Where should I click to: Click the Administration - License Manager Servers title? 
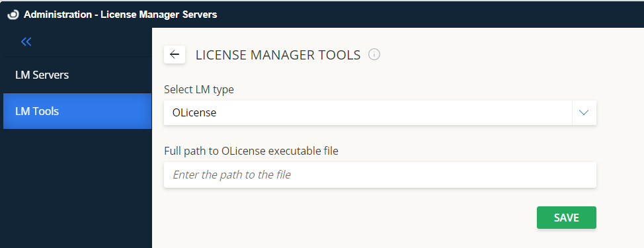click(120, 15)
